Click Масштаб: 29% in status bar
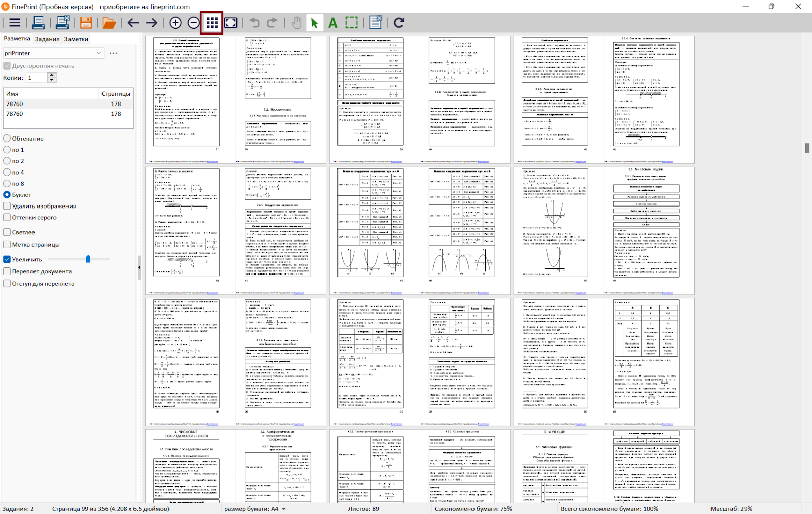 coord(731,509)
